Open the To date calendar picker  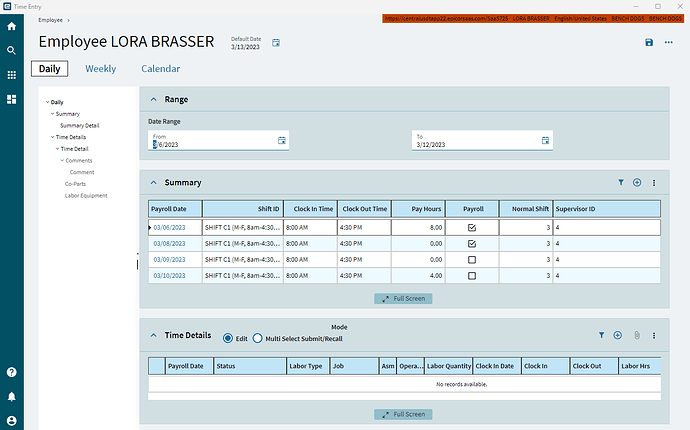point(545,140)
